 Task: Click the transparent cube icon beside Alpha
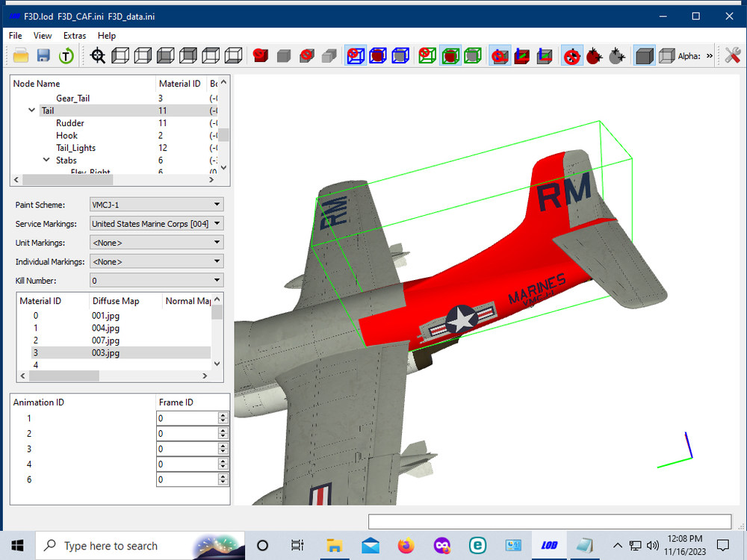pos(666,56)
